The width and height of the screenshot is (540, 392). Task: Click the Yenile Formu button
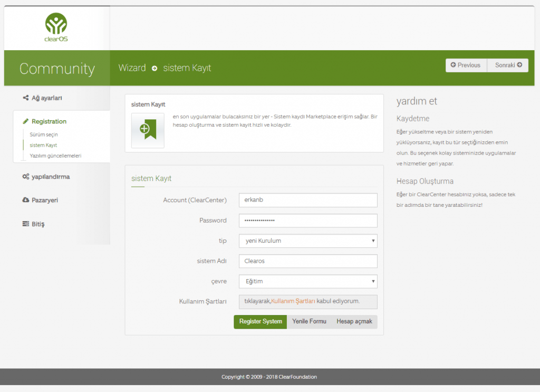coord(310,322)
